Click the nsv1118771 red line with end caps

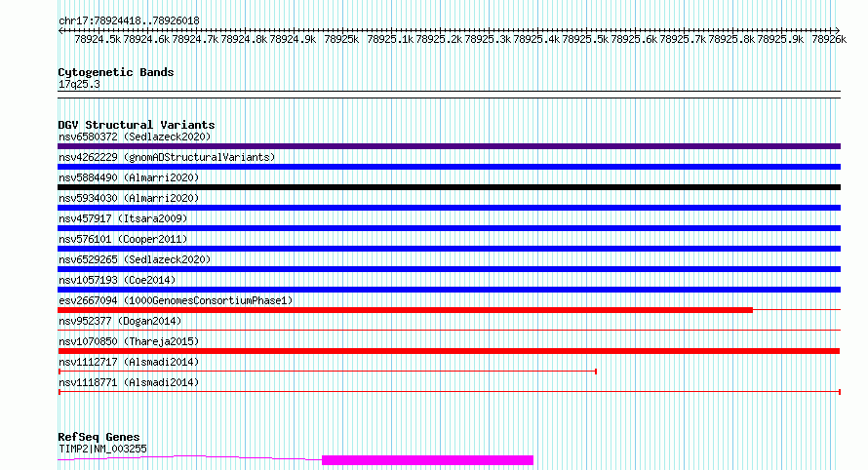pyautogui.click(x=450, y=392)
